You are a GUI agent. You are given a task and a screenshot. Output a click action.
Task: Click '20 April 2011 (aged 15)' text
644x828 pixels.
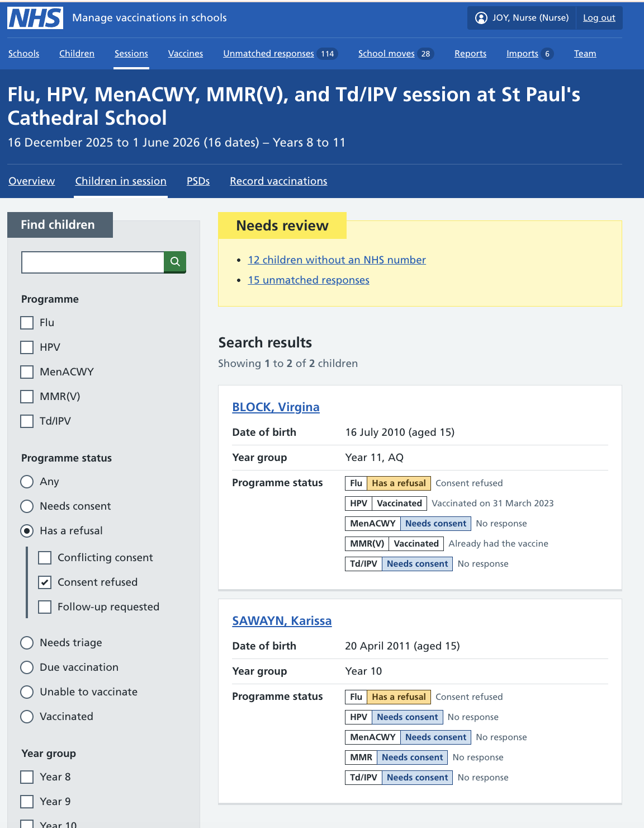[x=402, y=646]
